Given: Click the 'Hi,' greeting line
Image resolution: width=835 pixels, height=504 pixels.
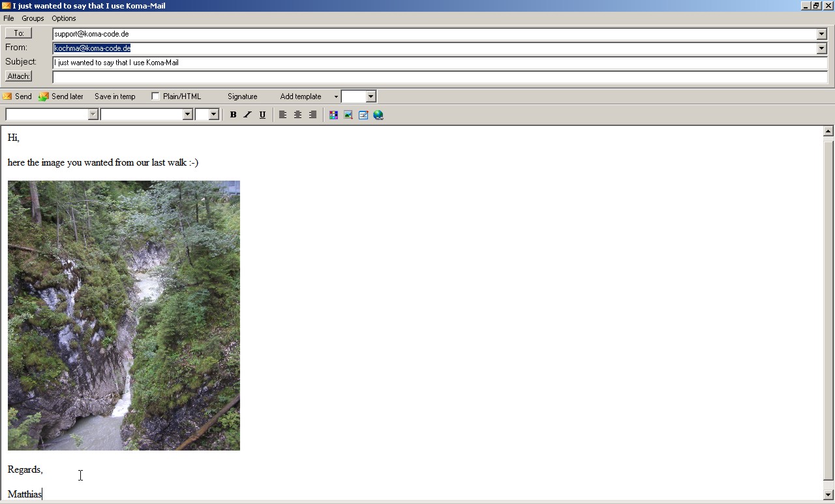Looking at the screenshot, I should tap(14, 138).
